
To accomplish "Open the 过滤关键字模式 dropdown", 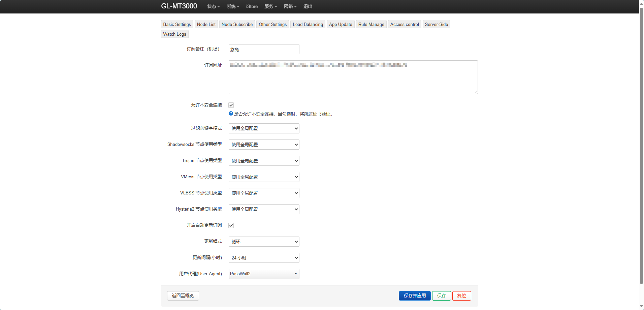I will click(263, 128).
